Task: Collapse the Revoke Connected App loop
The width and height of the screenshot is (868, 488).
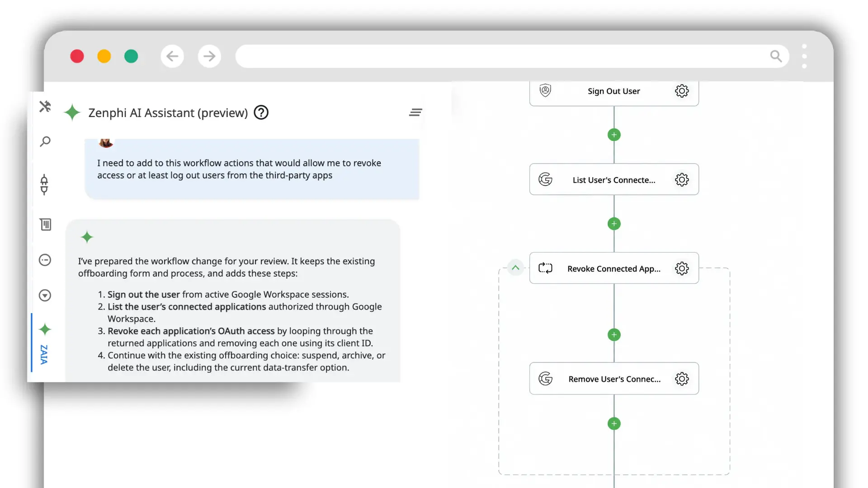Action: 515,267
